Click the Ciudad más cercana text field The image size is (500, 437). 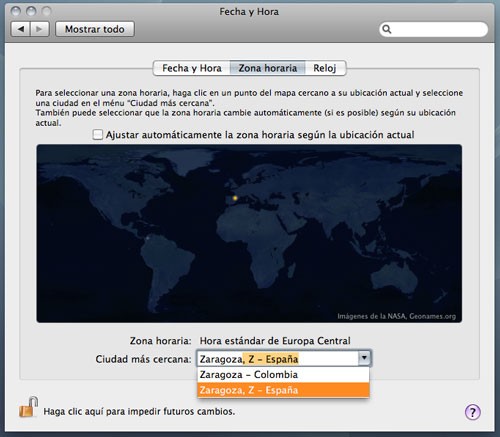coord(278,359)
